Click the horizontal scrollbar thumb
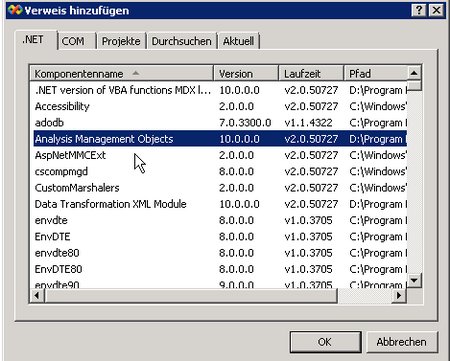450x361 pixels. [191, 295]
